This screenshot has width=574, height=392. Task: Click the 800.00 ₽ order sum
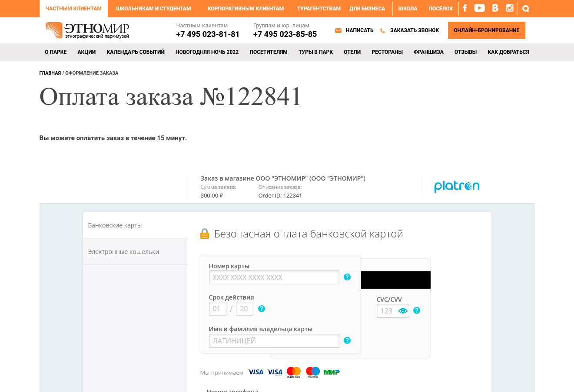point(212,195)
